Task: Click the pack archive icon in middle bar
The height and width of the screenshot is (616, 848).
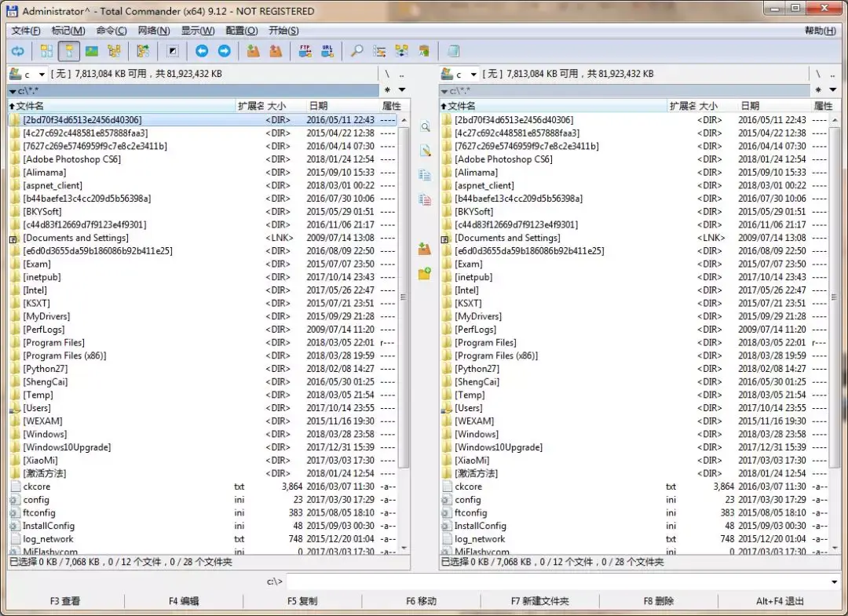Action: click(425, 249)
